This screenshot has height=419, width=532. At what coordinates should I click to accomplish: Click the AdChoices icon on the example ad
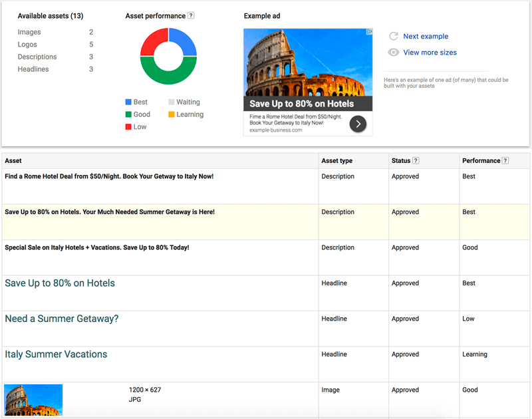(370, 32)
